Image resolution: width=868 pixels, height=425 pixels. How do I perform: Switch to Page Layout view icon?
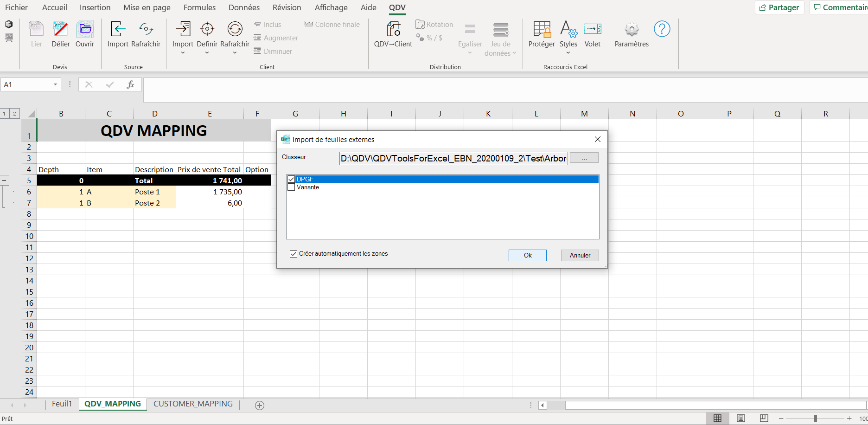(741, 419)
